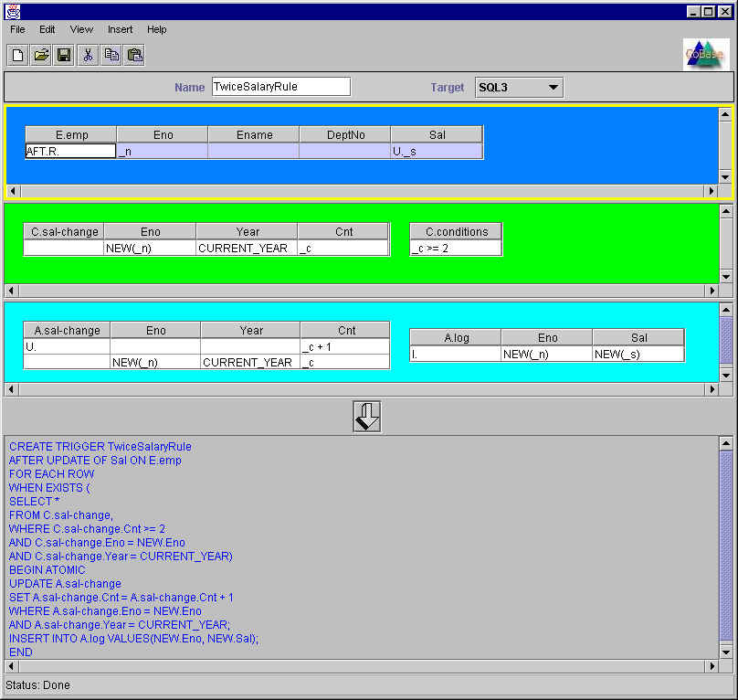Click the DeptNo column header
Viewport: 738px width, 700px height.
coord(345,134)
